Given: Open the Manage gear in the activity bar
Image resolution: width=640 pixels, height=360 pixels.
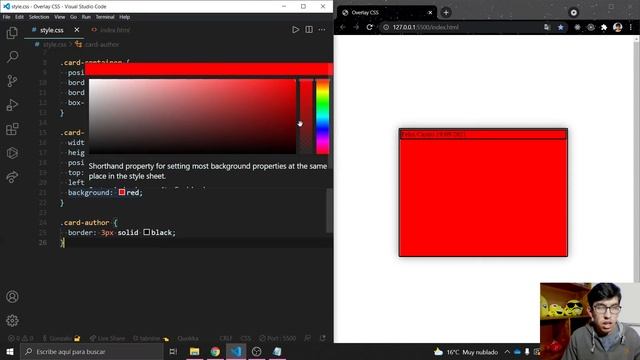Looking at the screenshot, I should pos(12,320).
